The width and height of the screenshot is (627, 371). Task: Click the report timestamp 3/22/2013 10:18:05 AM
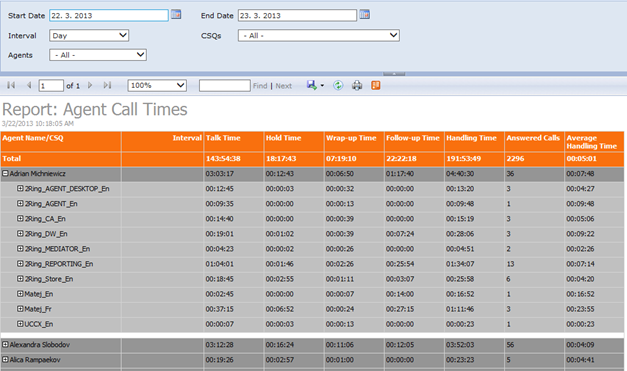(x=38, y=124)
